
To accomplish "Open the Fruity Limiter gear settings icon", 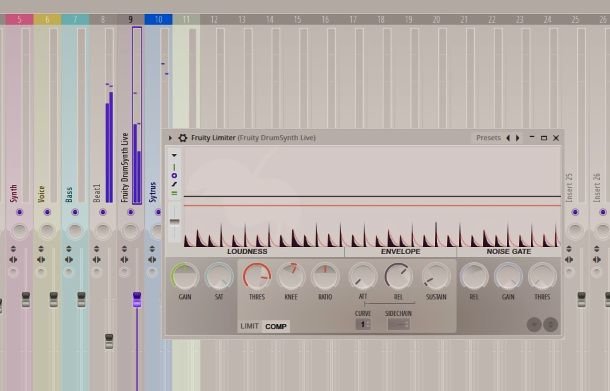I will click(x=182, y=138).
